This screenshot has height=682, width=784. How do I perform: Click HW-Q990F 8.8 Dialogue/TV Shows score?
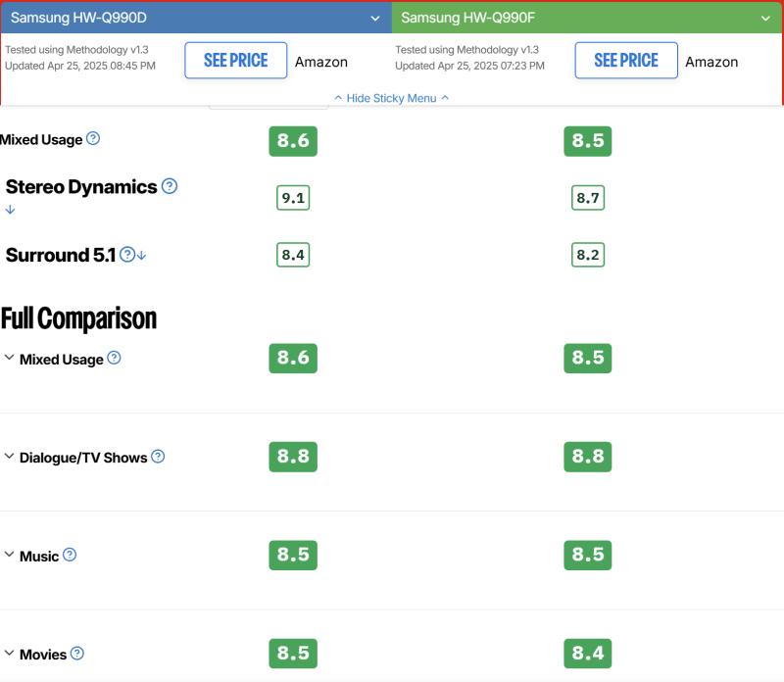pyautogui.click(x=588, y=457)
